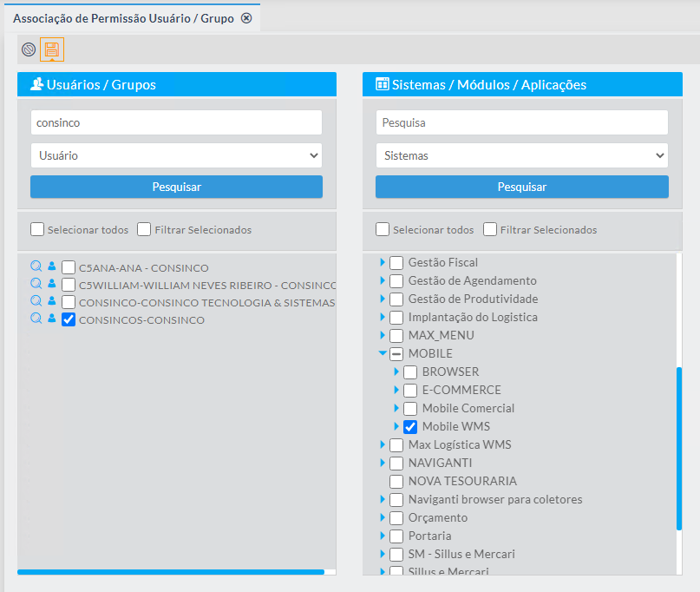The height and width of the screenshot is (592, 700).
Task: Expand the Max Logística WMS node
Action: pos(383,444)
